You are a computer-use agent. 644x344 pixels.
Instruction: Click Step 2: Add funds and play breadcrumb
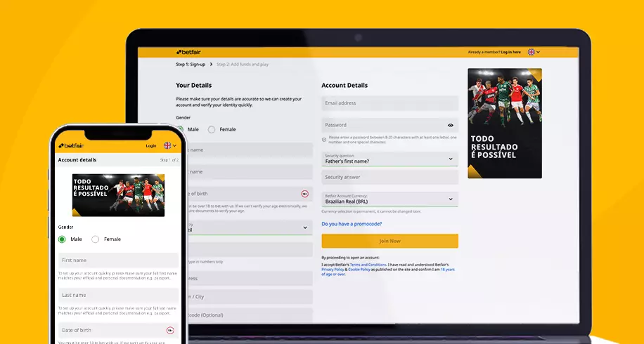[243, 65]
